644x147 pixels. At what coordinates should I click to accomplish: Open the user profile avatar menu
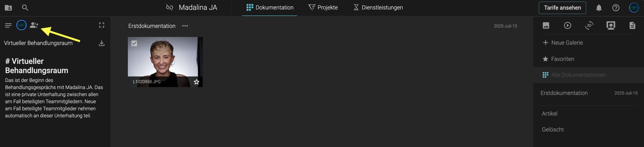click(x=634, y=8)
